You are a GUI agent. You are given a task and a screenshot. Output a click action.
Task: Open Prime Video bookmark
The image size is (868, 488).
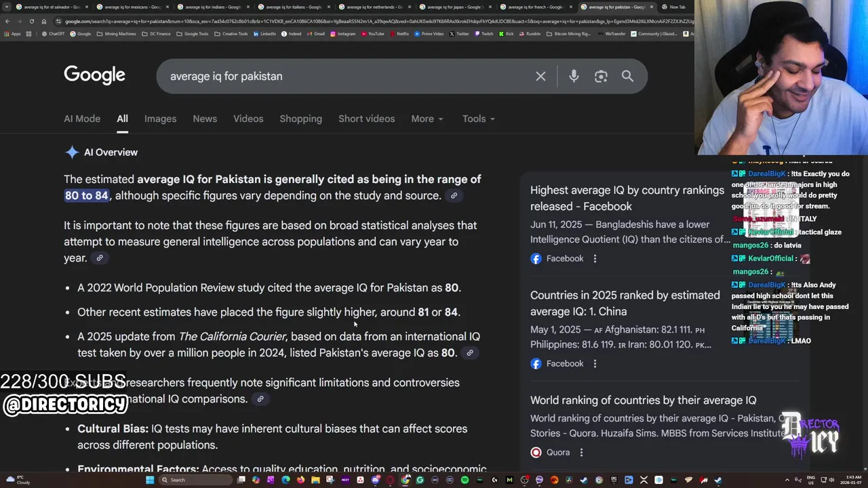429,34
